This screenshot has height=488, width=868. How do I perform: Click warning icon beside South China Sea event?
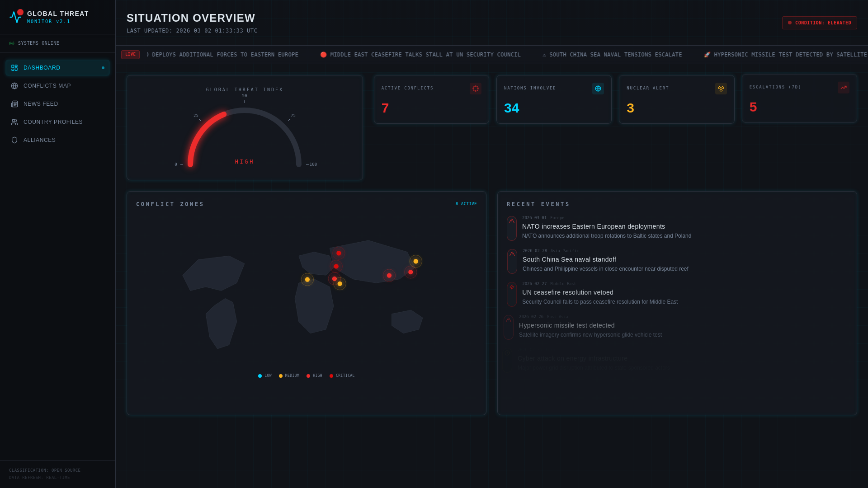pyautogui.click(x=512, y=254)
